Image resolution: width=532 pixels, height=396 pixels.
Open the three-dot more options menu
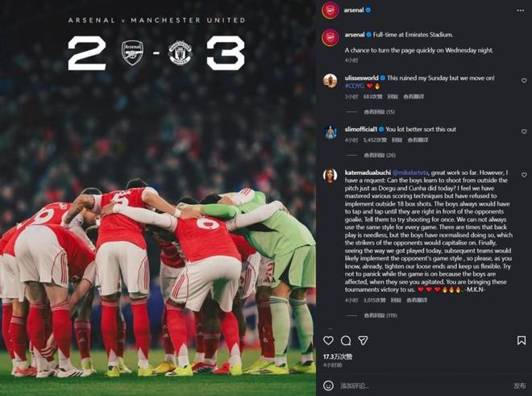point(521,10)
